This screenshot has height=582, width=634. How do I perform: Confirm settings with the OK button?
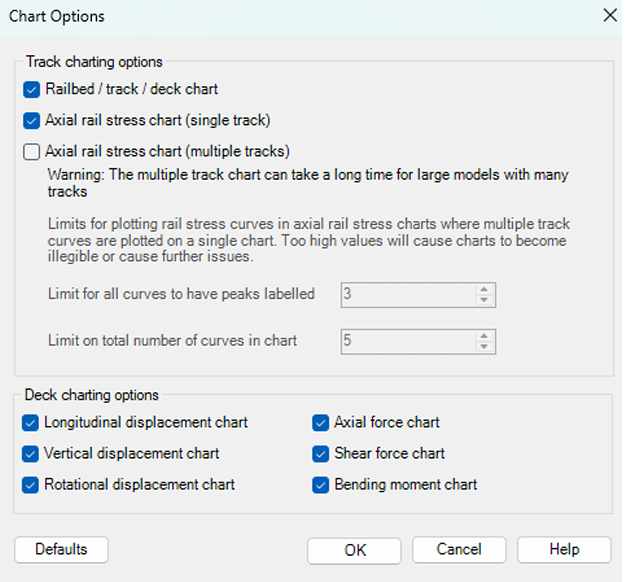(355, 550)
